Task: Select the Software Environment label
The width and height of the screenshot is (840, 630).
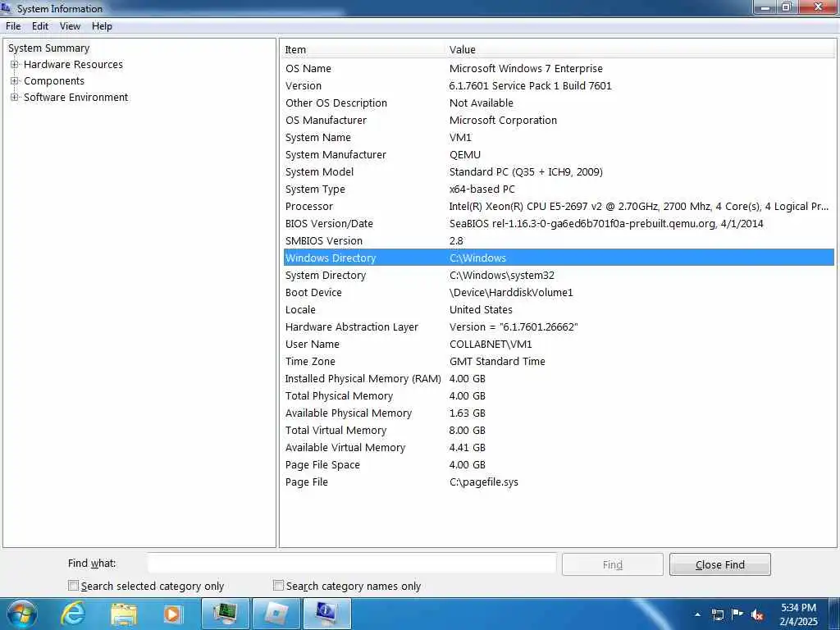Action: click(x=76, y=97)
